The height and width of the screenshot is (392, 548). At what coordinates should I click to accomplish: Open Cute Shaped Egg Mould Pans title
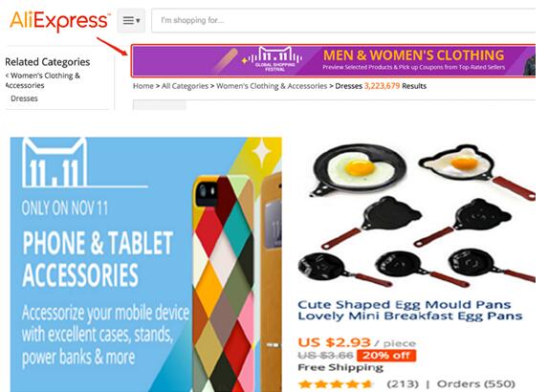coord(409,310)
